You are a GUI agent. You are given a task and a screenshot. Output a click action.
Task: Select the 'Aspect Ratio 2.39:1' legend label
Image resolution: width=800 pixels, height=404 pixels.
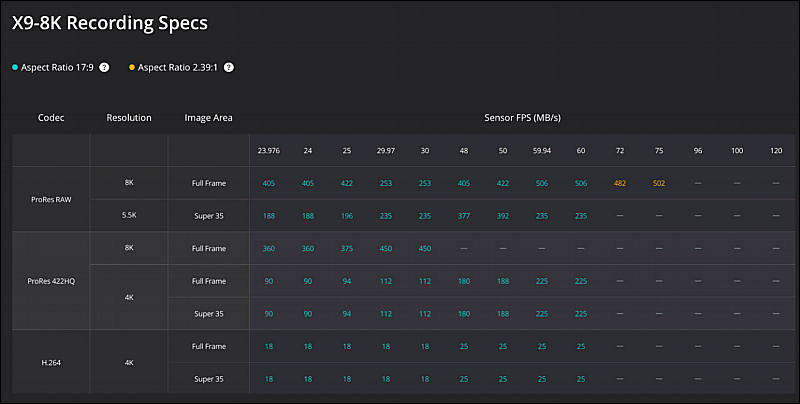tap(178, 67)
